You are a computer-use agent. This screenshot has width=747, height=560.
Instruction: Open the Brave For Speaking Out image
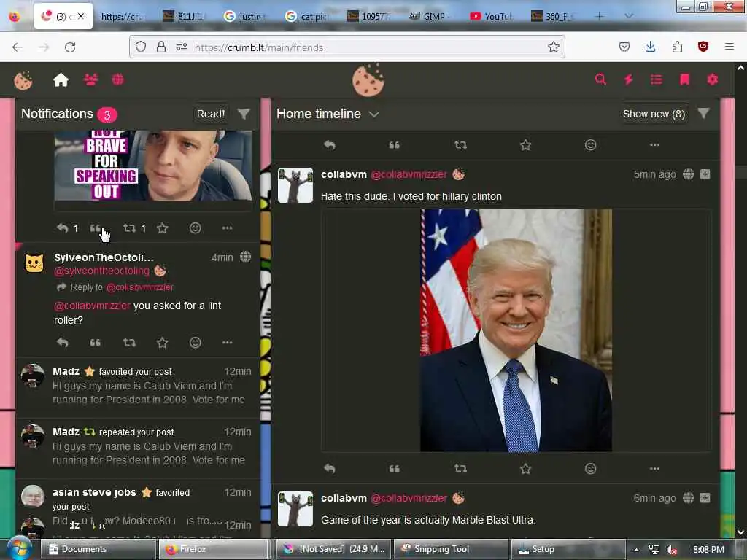pos(153,166)
